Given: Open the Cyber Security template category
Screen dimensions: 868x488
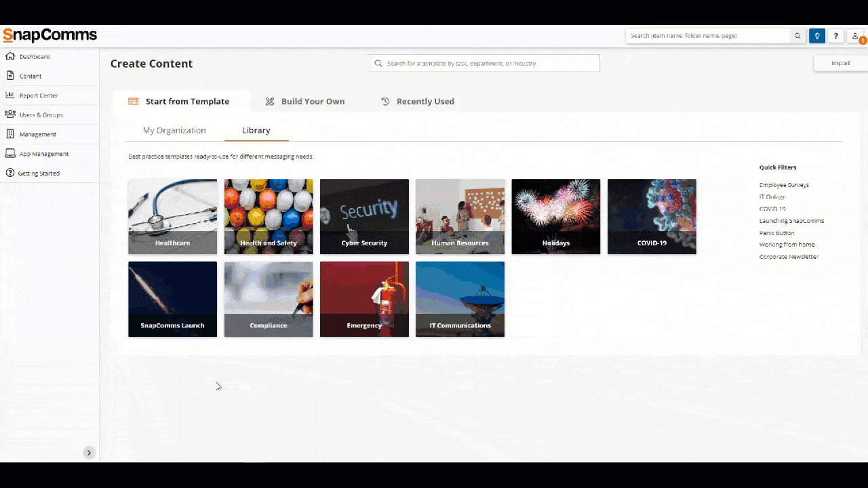Looking at the screenshot, I should click(x=364, y=217).
